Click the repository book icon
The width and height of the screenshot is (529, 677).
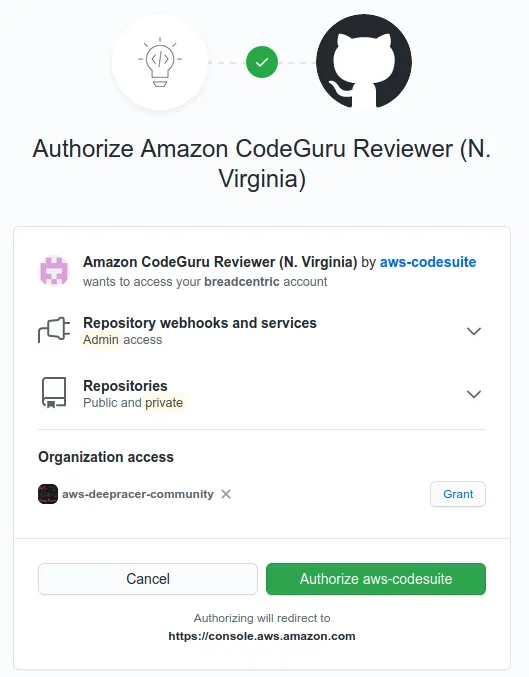(x=54, y=393)
